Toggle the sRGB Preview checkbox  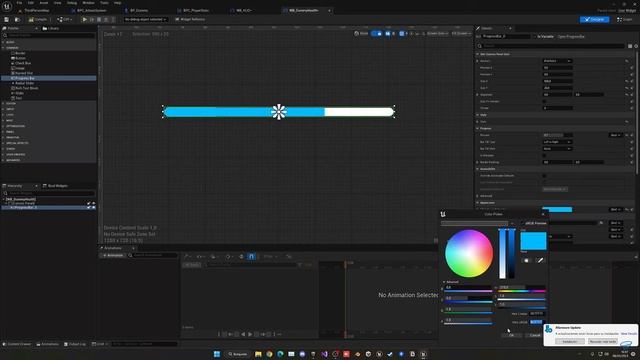point(522,223)
